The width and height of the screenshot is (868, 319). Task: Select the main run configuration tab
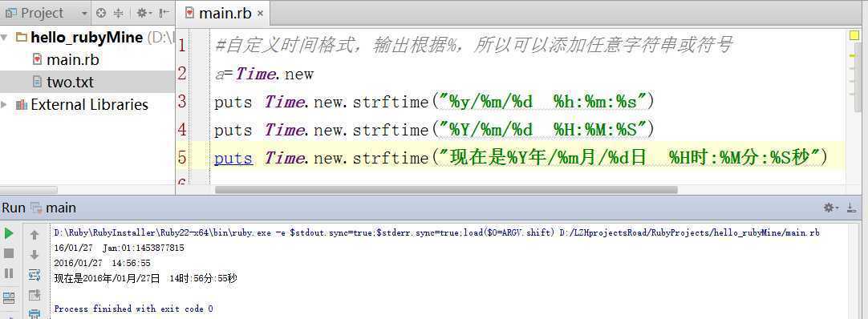[x=54, y=208]
